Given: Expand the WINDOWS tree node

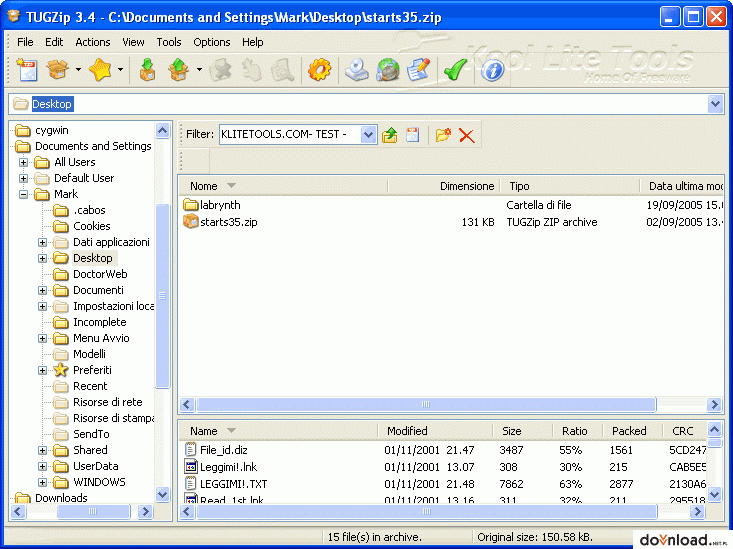Looking at the screenshot, I should (43, 482).
